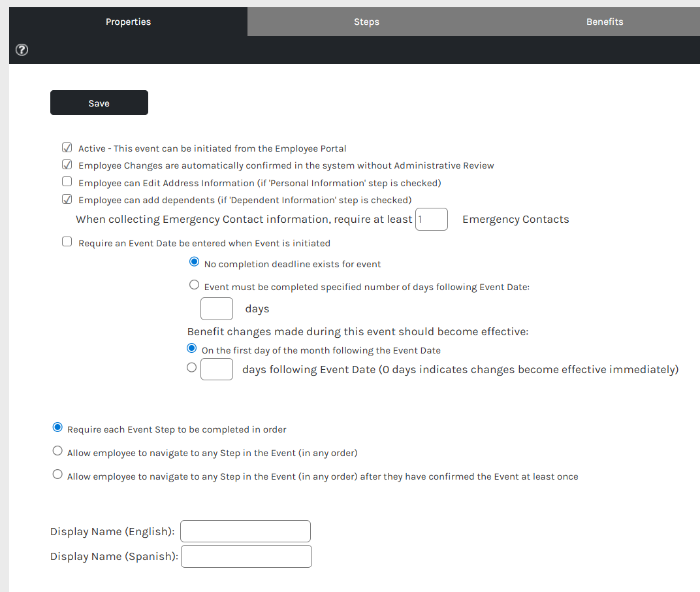Switch to the Properties tab

[x=128, y=22]
